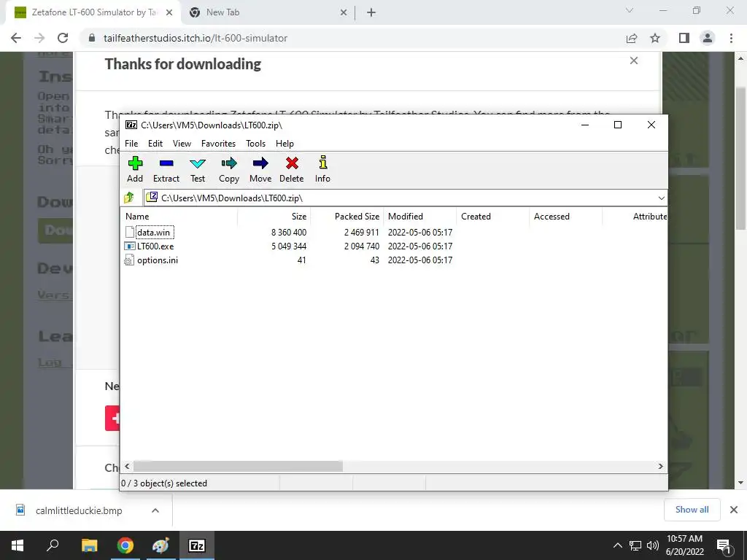Close the Zetafone LT-600 Simulator tab
747x560 pixels.
pos(169,13)
